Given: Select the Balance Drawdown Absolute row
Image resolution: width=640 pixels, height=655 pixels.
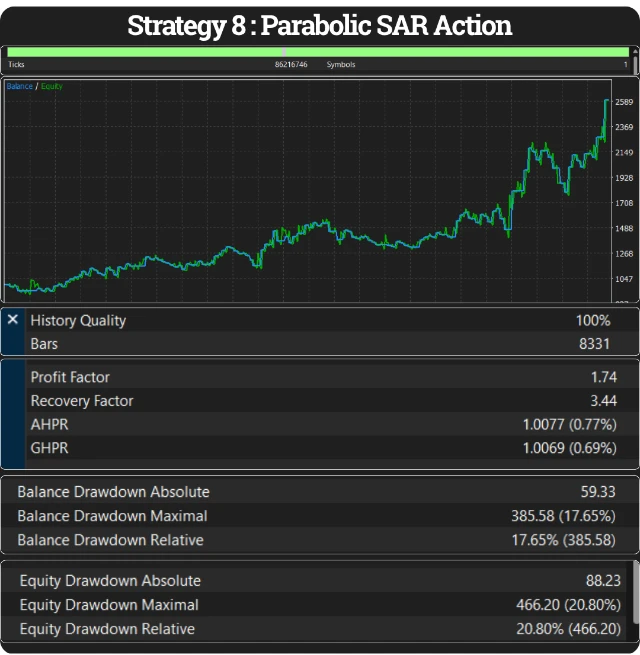Looking at the screenshot, I should [320, 492].
